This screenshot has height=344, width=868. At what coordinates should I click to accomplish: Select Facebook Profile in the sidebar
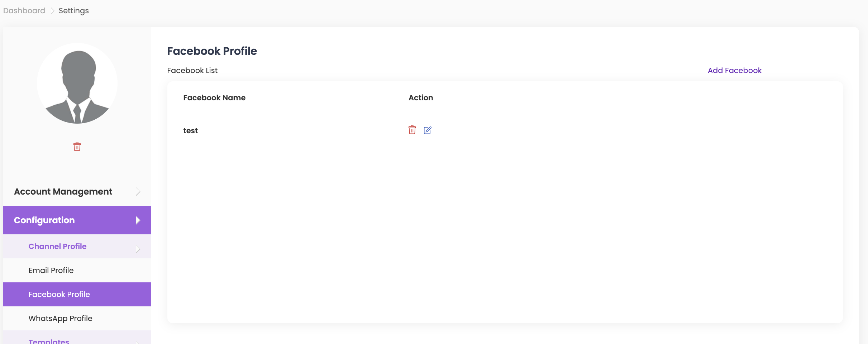pyautogui.click(x=59, y=295)
